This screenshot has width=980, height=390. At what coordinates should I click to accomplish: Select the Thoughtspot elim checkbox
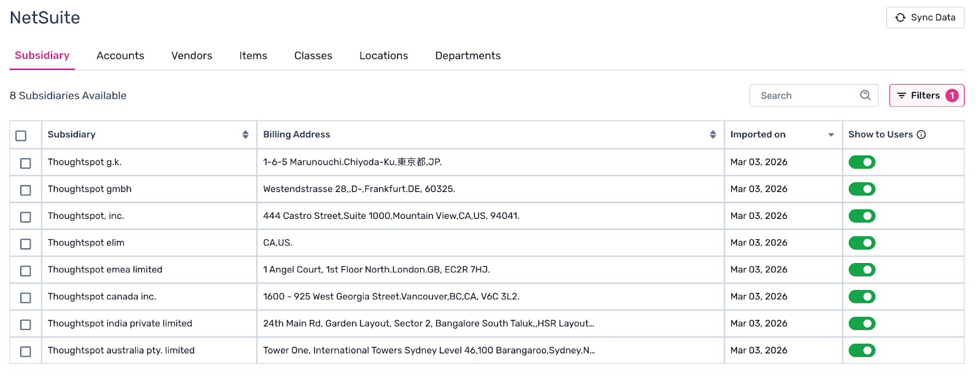click(x=25, y=244)
